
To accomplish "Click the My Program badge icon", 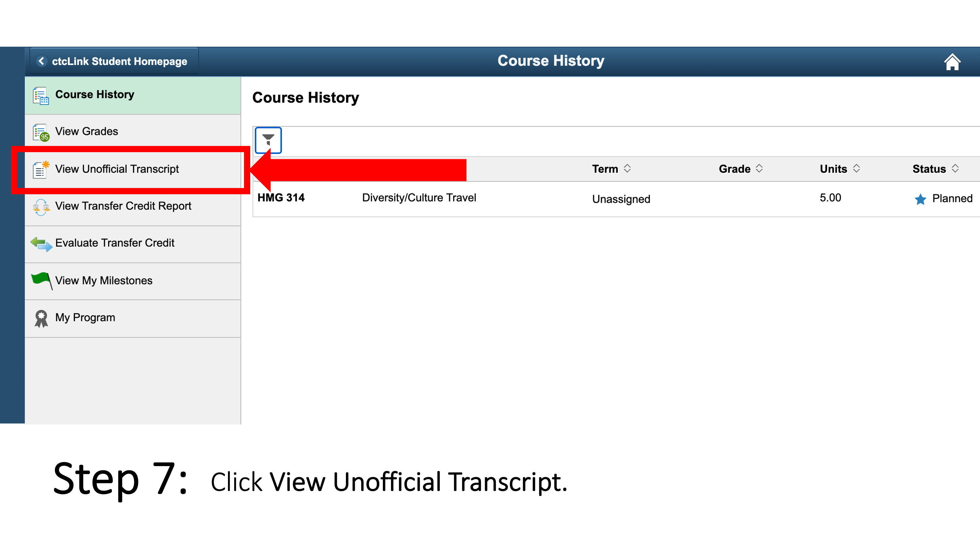I will tap(38, 317).
